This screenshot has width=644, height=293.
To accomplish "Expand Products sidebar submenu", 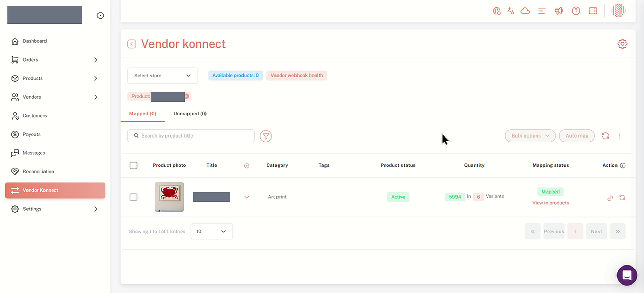I will pos(96,78).
